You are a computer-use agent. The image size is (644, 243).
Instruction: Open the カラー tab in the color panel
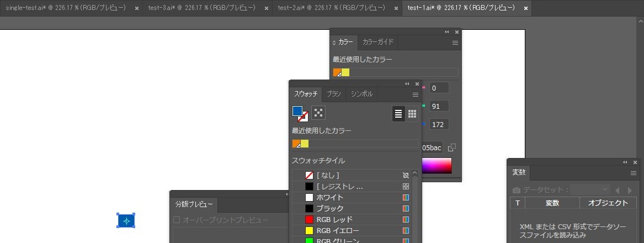pyautogui.click(x=345, y=43)
